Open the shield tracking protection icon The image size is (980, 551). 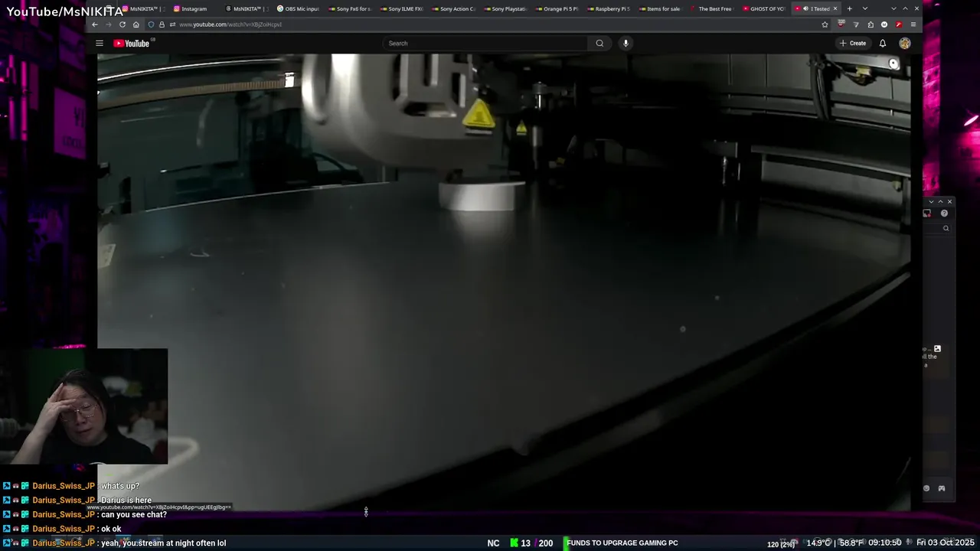[x=151, y=24]
